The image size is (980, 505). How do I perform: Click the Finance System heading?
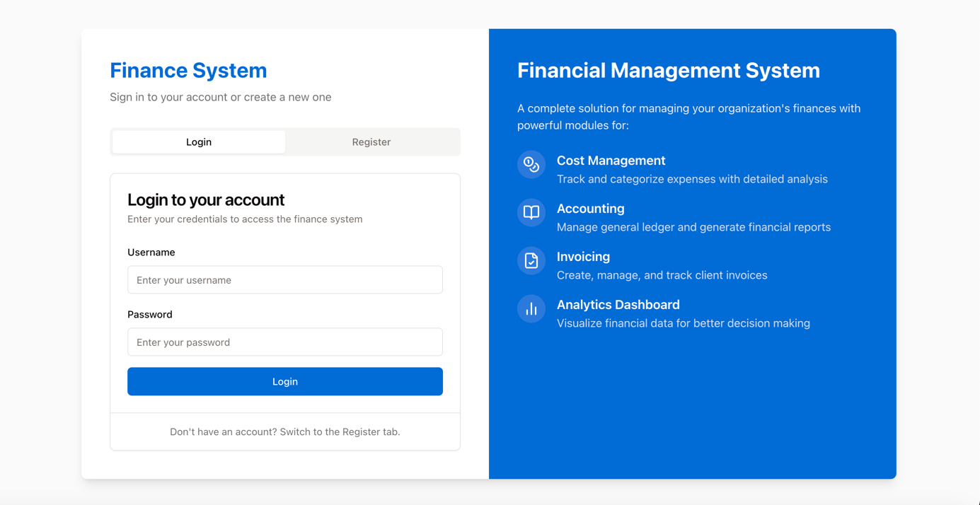[x=188, y=70]
